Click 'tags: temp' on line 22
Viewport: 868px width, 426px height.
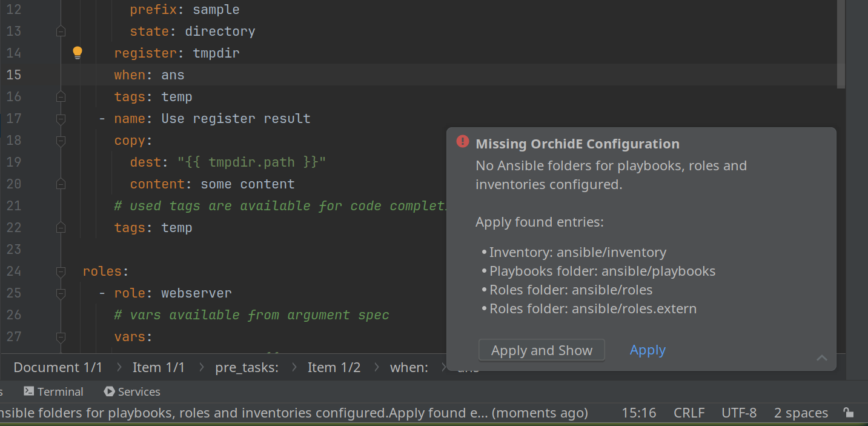pyautogui.click(x=153, y=227)
